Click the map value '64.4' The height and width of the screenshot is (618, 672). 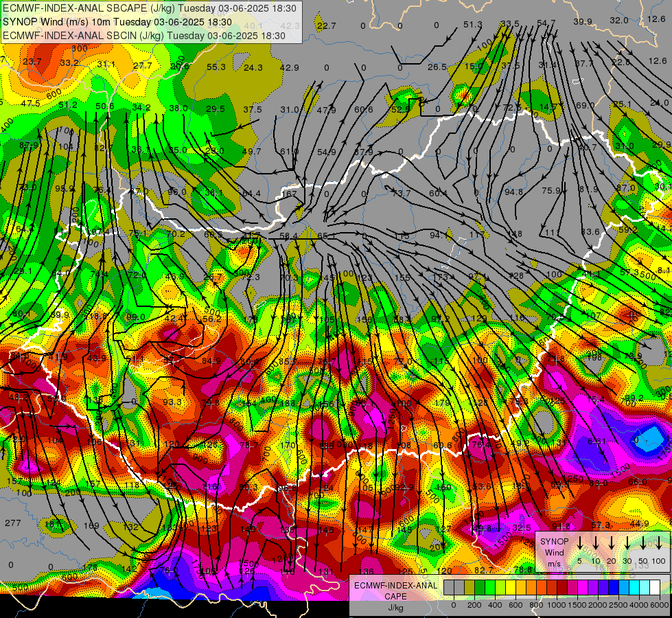pos(251,194)
